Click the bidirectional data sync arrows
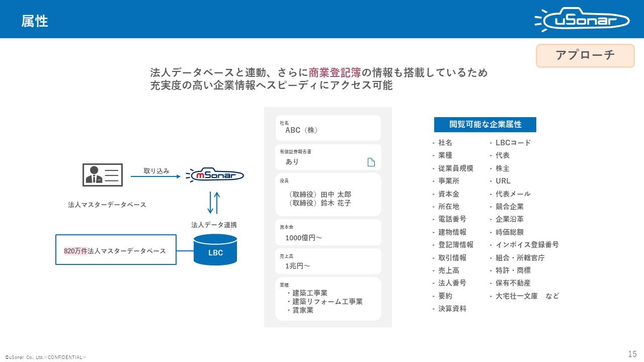This screenshot has width=644, height=362. [x=214, y=203]
